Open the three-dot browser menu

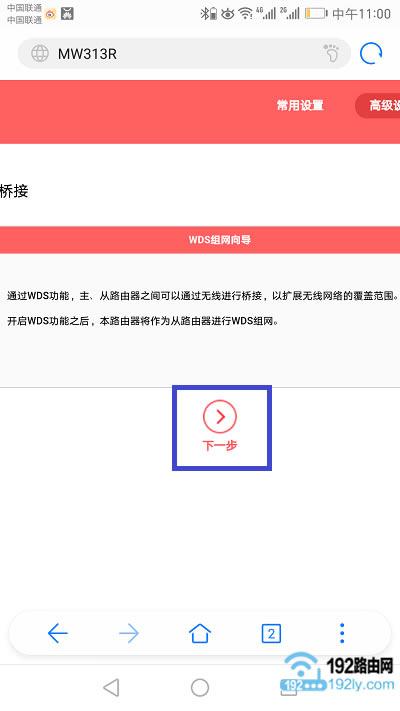[342, 633]
